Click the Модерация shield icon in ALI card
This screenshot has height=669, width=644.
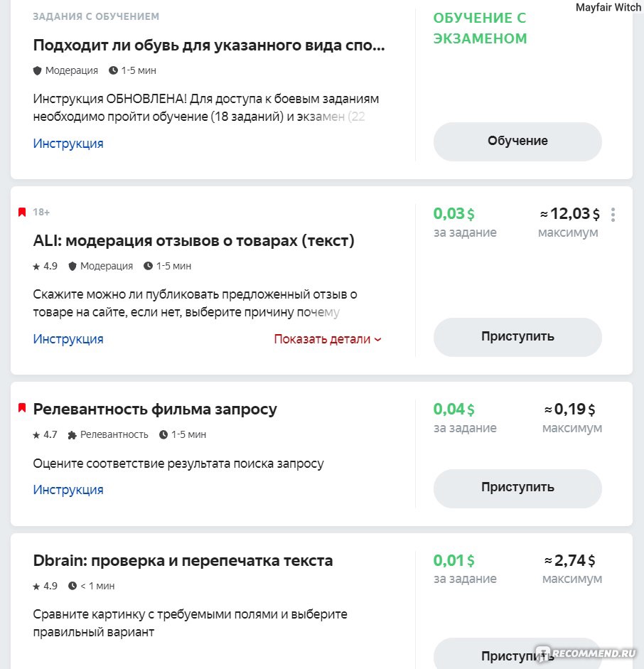click(73, 266)
